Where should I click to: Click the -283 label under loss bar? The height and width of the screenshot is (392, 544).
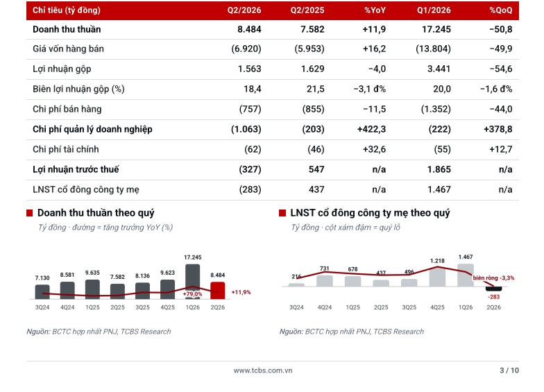click(494, 297)
